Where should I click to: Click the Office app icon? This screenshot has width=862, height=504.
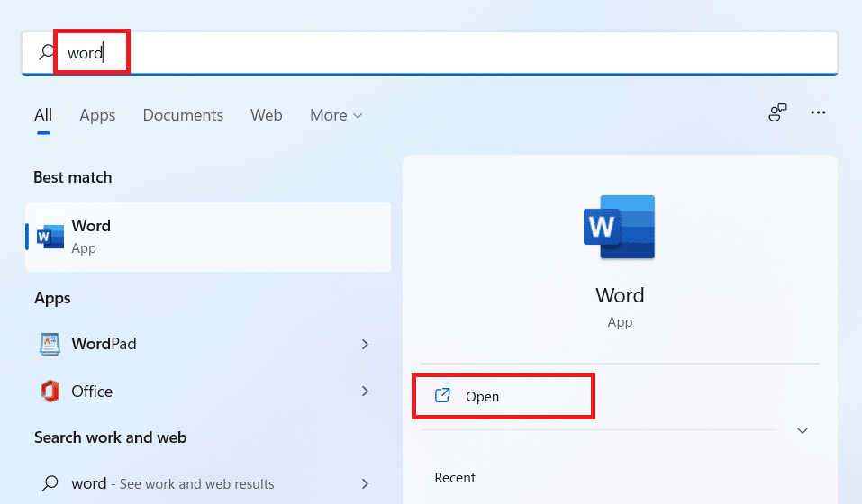coord(50,391)
